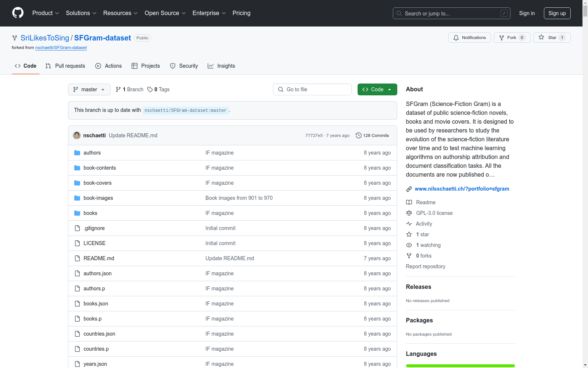Select the Code tab
This screenshot has height=368, width=588.
pyautogui.click(x=26, y=66)
